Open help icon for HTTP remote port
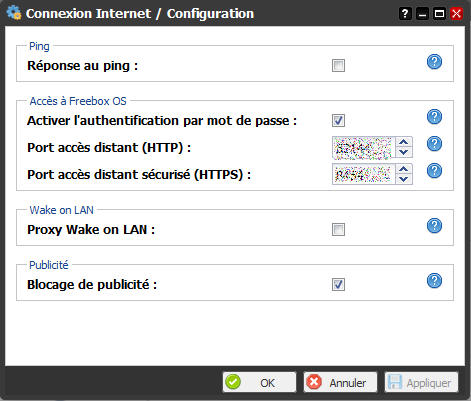 [x=434, y=144]
